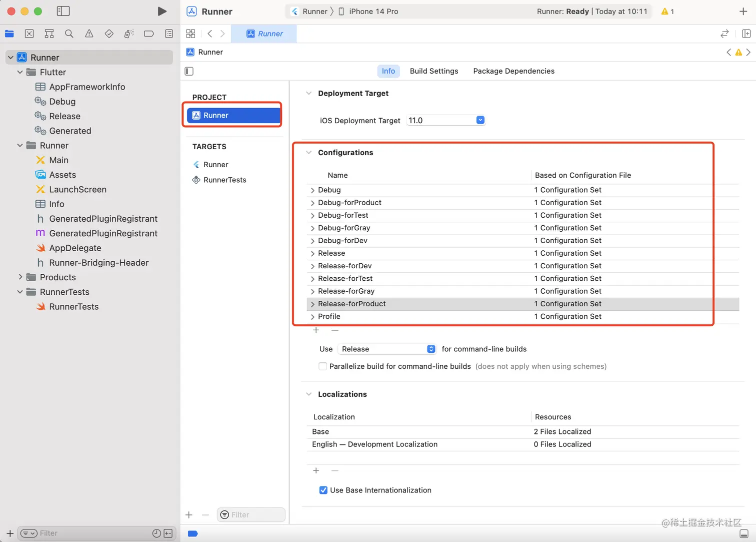The height and width of the screenshot is (542, 756).
Task: Select the Runner editor tab
Action: pos(264,34)
